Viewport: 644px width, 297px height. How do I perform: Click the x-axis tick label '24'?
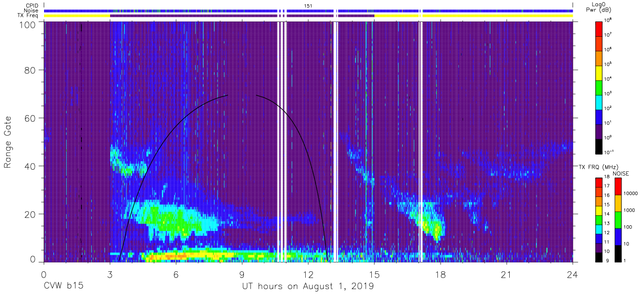point(573,274)
